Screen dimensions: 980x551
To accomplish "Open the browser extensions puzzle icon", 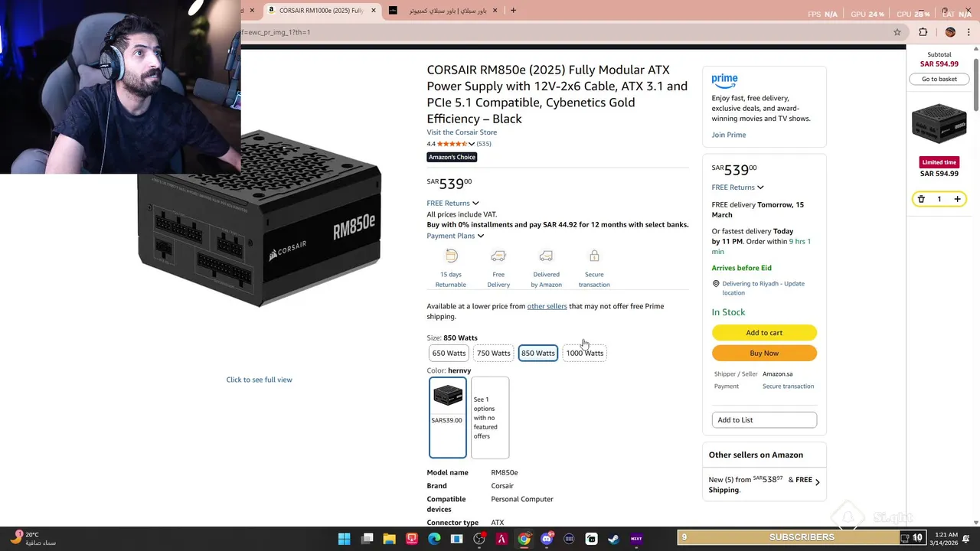I will (923, 32).
